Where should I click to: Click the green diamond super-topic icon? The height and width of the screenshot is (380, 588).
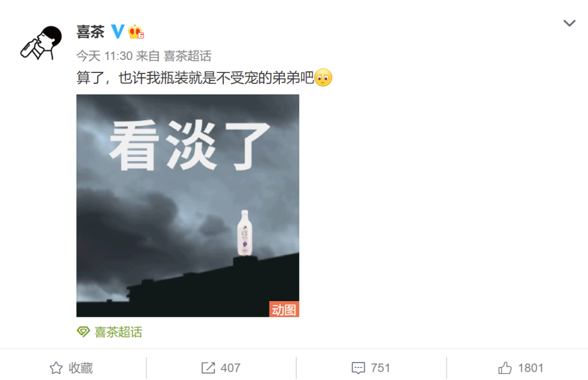(x=83, y=332)
